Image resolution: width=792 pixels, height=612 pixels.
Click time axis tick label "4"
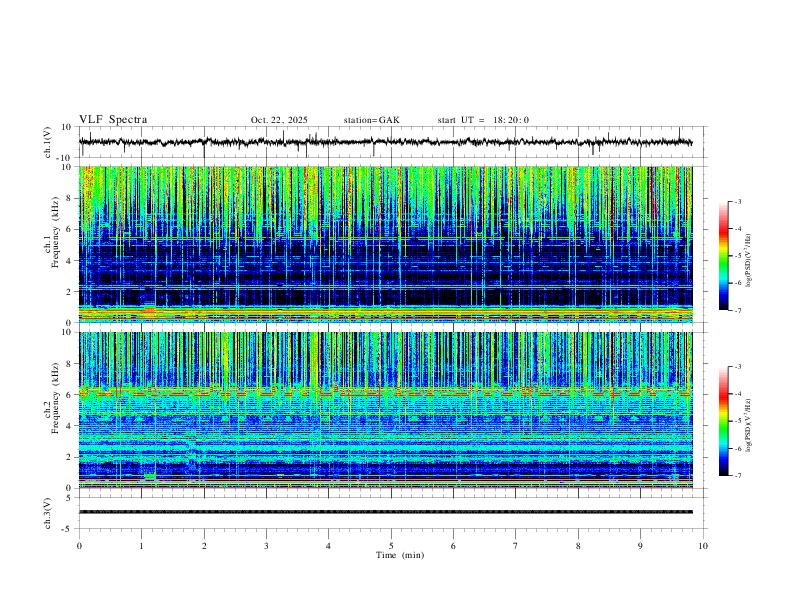tap(328, 546)
